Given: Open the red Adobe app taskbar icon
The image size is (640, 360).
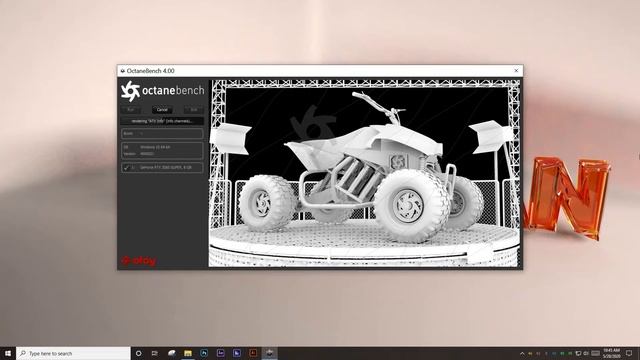Looking at the screenshot, I should click(253, 353).
